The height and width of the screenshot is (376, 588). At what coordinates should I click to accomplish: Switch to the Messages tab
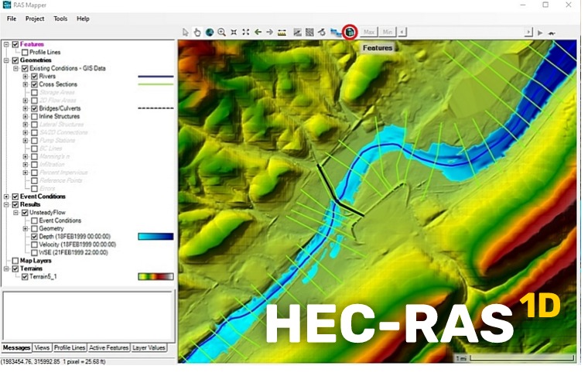coord(16,347)
